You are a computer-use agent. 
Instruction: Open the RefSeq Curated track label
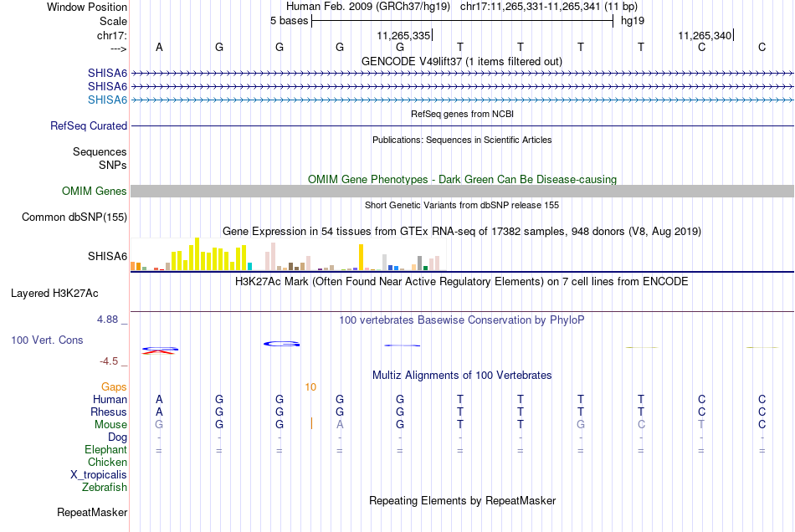[x=88, y=125]
